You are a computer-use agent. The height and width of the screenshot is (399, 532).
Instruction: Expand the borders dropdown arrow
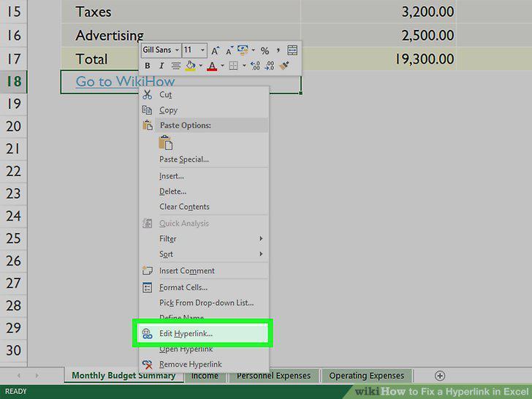[x=244, y=66]
